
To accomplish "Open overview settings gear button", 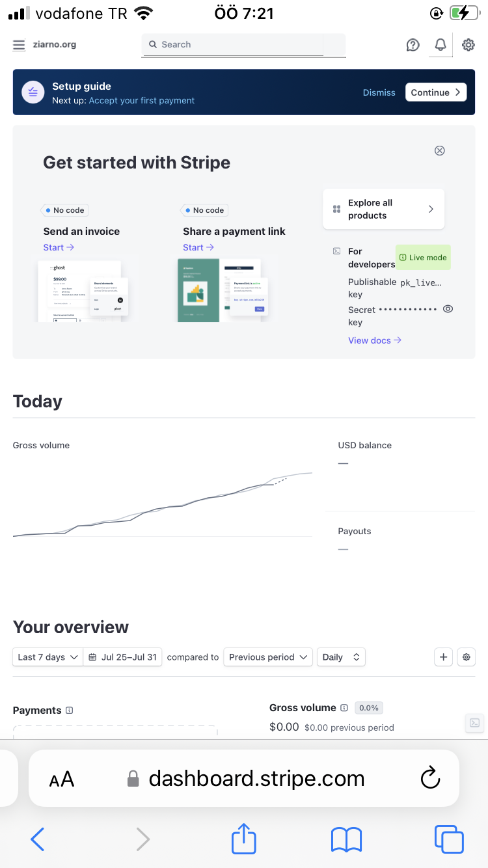I will pos(466,657).
